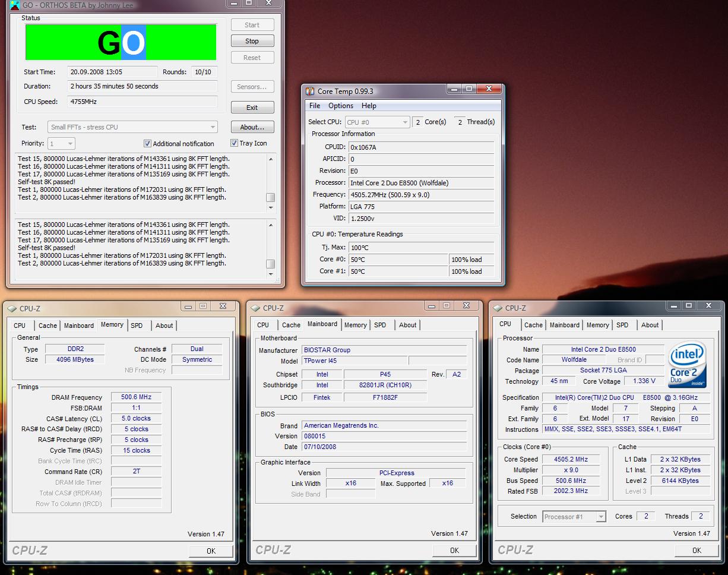Screen dimensions: 728x575
Task: Click the Core #1 100% load reading
Action: tap(471, 271)
